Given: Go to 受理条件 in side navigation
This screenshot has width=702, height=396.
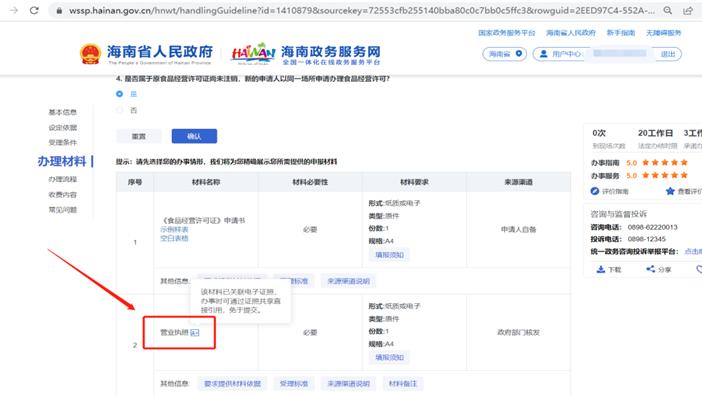Looking at the screenshot, I should pos(63,142).
